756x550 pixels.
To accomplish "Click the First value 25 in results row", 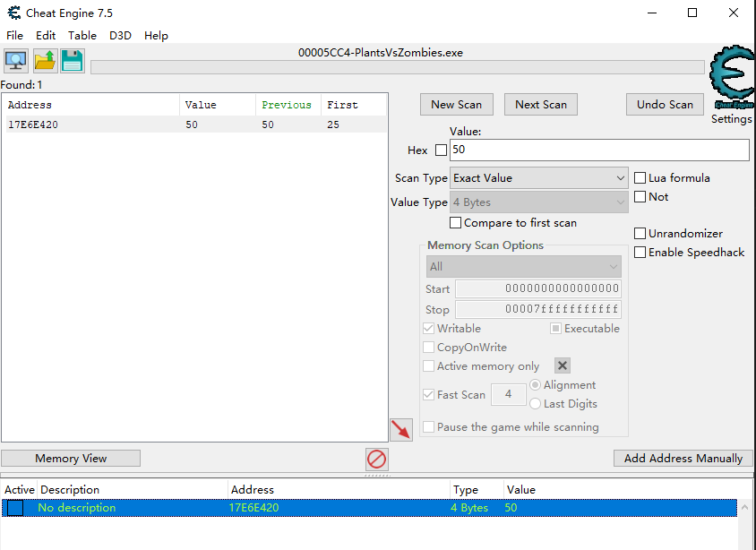I will [333, 125].
